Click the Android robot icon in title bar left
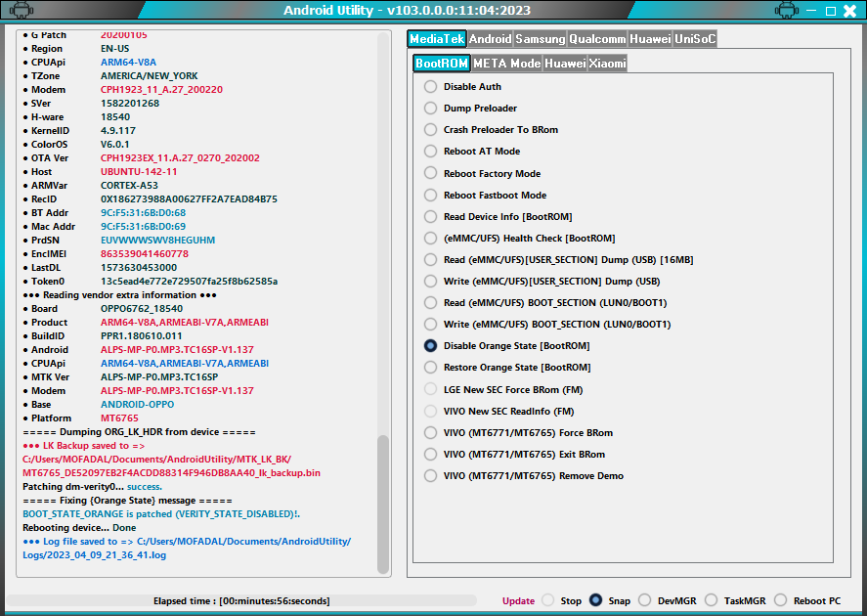Viewport: 867px width, 616px height. pos(22,10)
